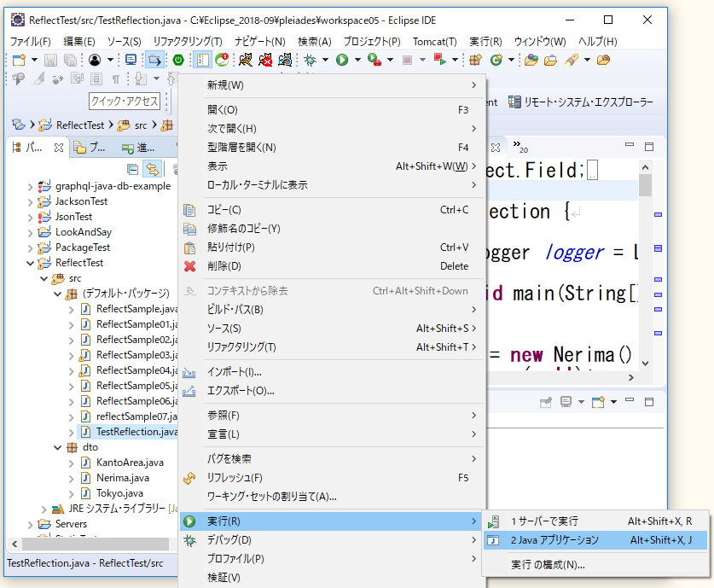Click the package explorer horizontal scrollbar
Image resolution: width=714 pixels, height=588 pixels.
coord(96,544)
